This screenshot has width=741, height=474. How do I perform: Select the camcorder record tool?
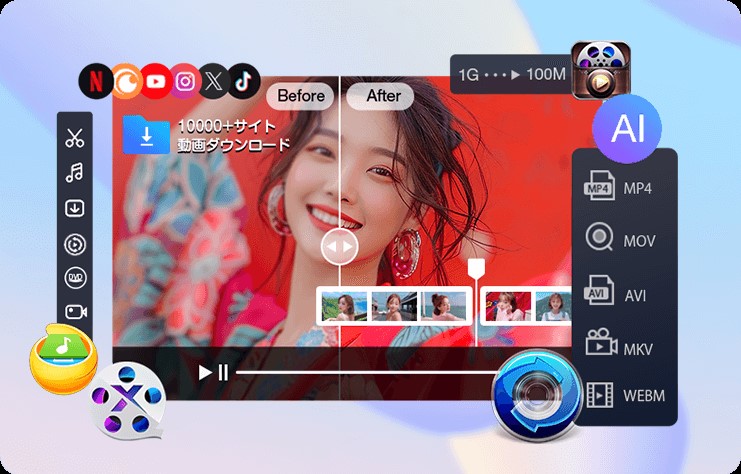coord(76,312)
